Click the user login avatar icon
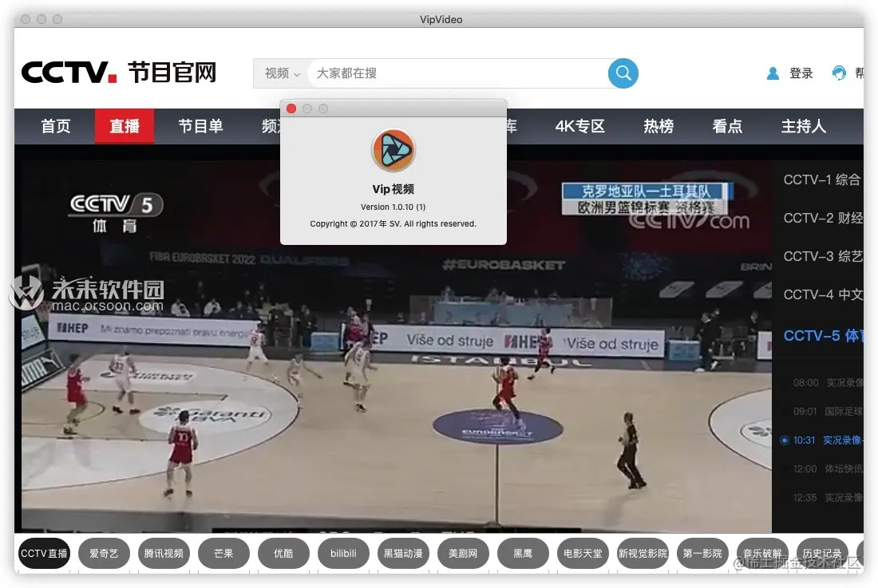Viewport: 878px width, 588px height. click(773, 73)
